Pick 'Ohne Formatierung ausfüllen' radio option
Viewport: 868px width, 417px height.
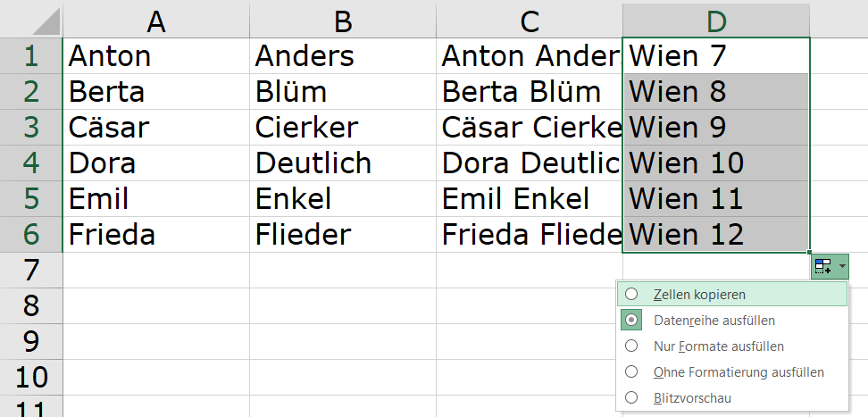click(x=632, y=371)
